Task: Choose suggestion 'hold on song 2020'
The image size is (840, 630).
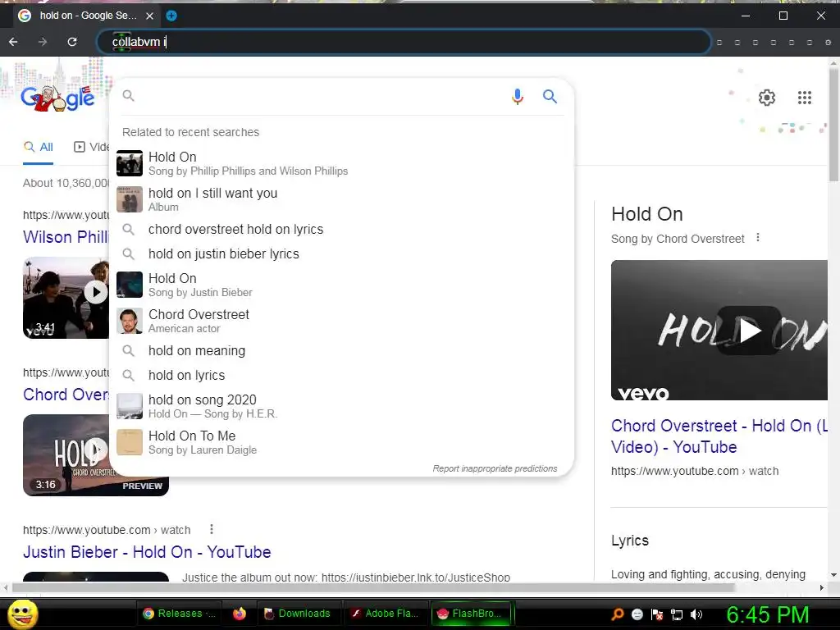Action: (x=342, y=406)
